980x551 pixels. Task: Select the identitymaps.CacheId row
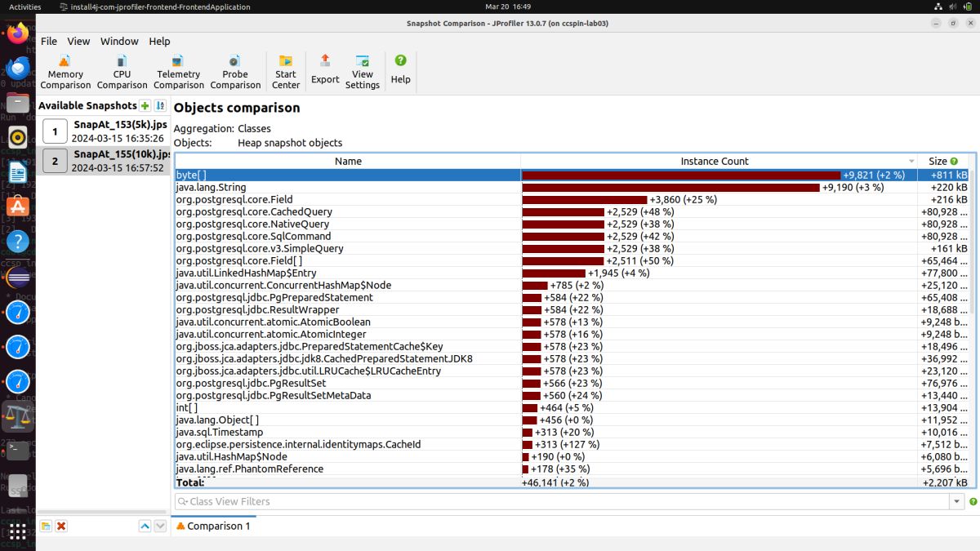tap(572, 444)
